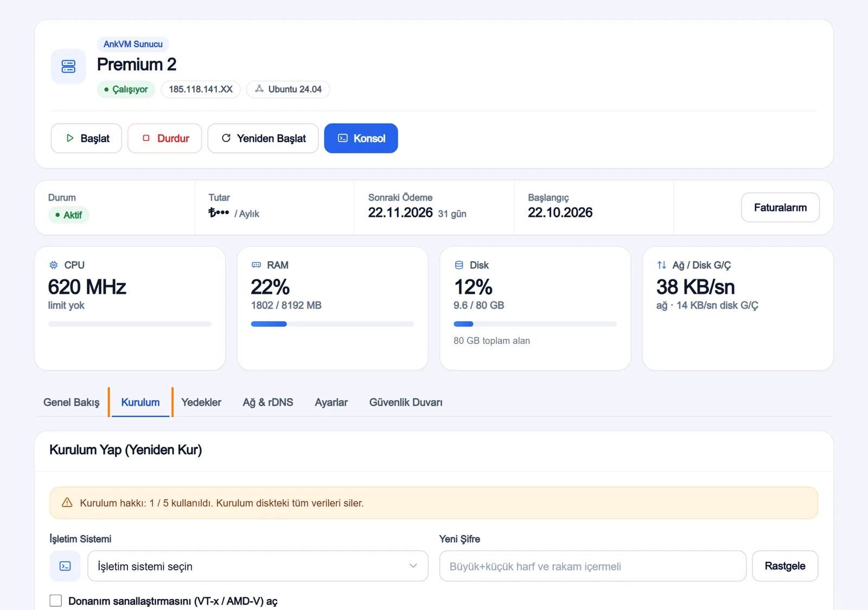Open the Konsol button
Image resolution: width=868 pixels, height=610 pixels.
[x=361, y=138]
